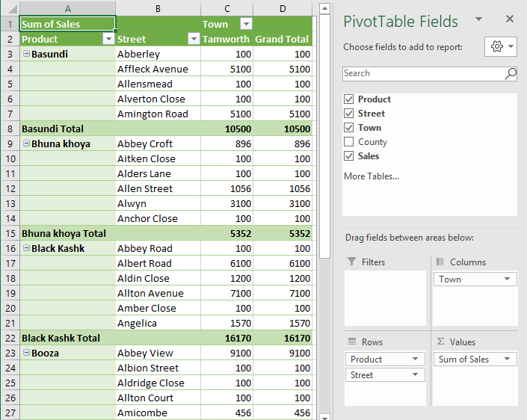Uncheck the Product field checkbox
Image resolution: width=527 pixels, height=420 pixels.
click(x=348, y=99)
